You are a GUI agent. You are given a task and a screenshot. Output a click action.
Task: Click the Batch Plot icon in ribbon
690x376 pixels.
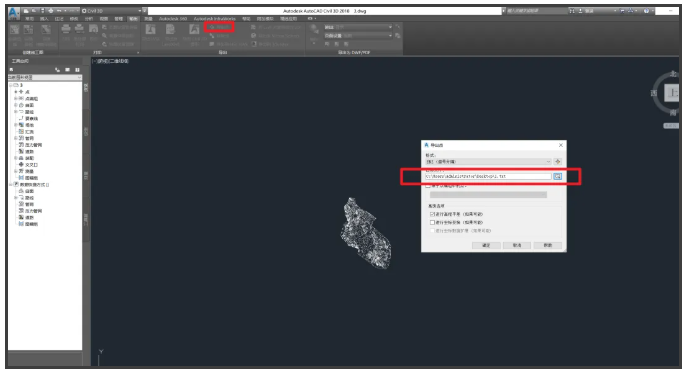point(80,29)
